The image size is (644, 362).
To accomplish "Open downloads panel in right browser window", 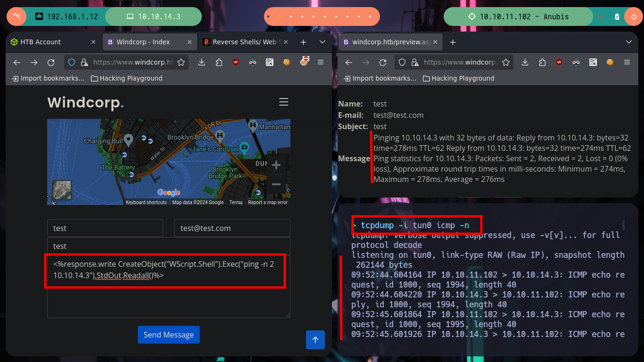I will pyautogui.click(x=525, y=62).
